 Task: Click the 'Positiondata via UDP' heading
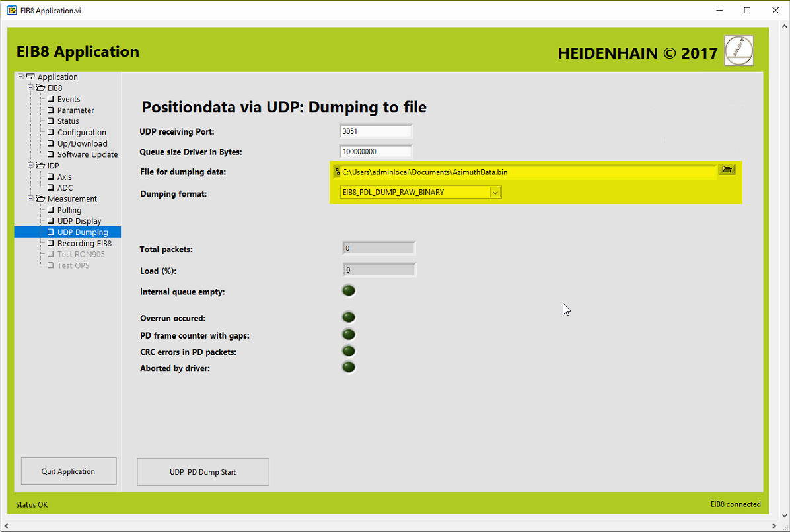284,107
